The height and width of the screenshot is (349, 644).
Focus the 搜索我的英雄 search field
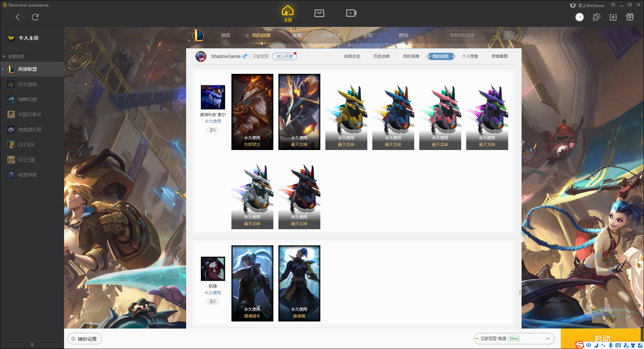(x=475, y=35)
